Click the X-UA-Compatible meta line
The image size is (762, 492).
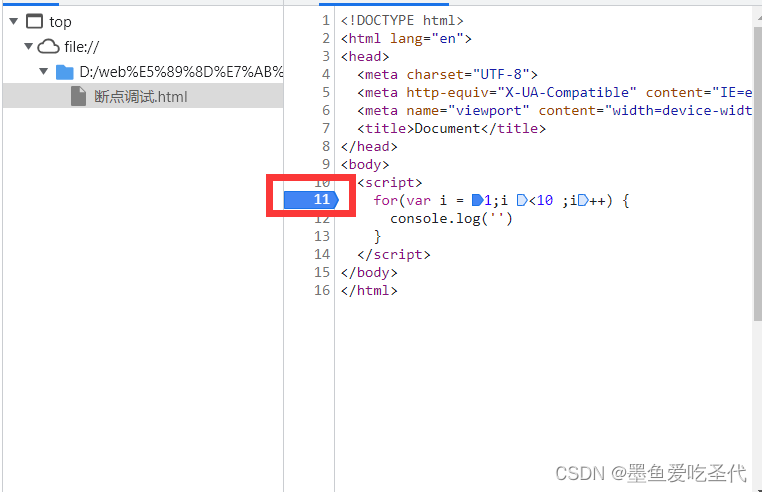(554, 92)
